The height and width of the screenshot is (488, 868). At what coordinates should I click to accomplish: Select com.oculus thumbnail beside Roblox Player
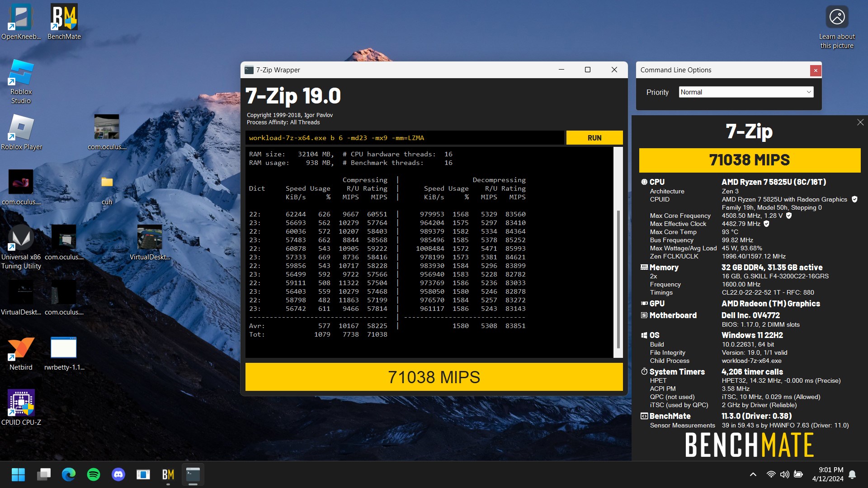pyautogui.click(x=107, y=132)
